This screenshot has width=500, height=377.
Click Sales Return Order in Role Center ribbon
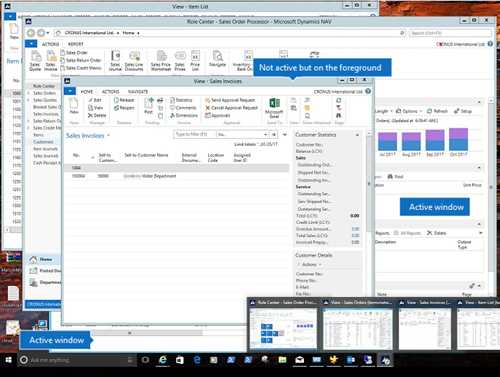pos(80,60)
